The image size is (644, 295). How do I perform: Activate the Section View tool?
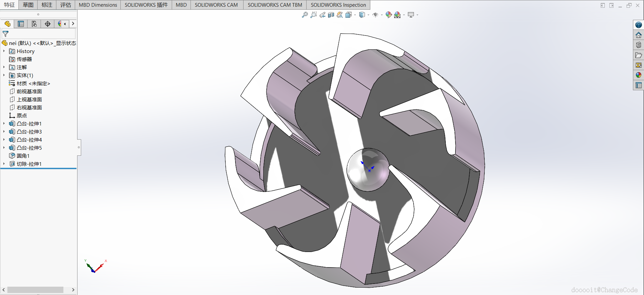coord(331,15)
